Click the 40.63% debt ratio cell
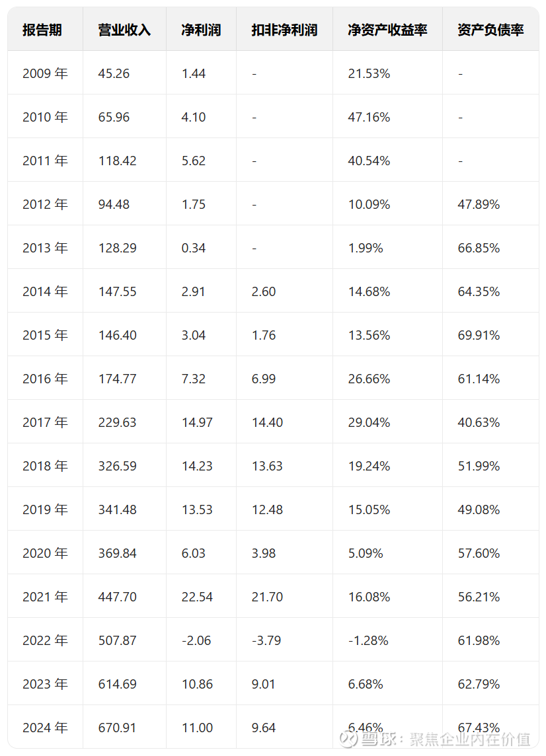 pyautogui.click(x=479, y=422)
